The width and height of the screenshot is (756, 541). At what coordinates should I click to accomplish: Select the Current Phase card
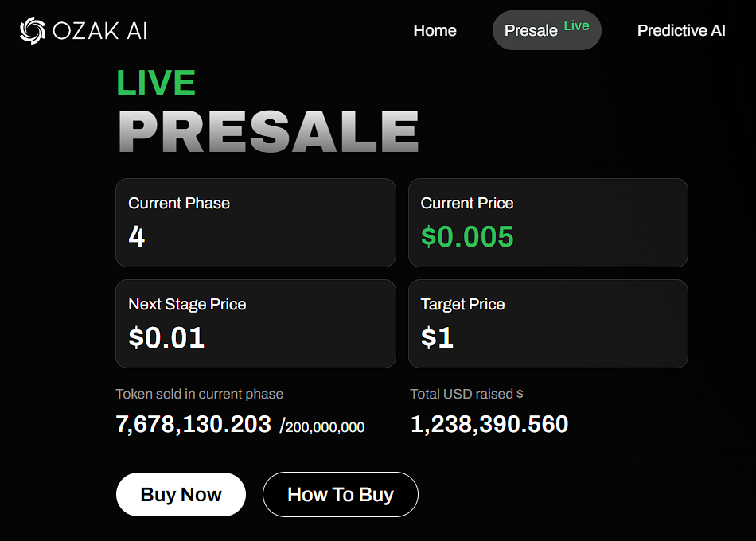pos(255,223)
